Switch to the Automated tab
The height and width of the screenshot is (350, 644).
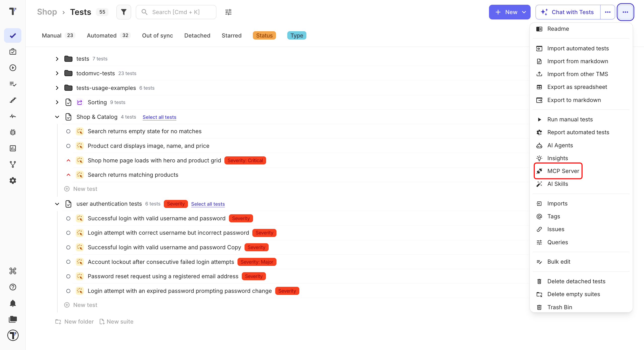point(108,36)
